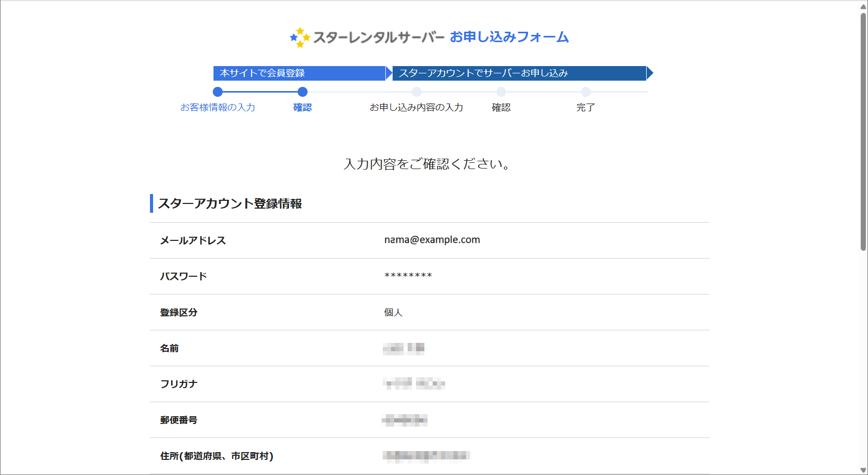The image size is (868, 475).
Task: Click the スターアカウント登録情報 section heading
Action: coord(230,204)
